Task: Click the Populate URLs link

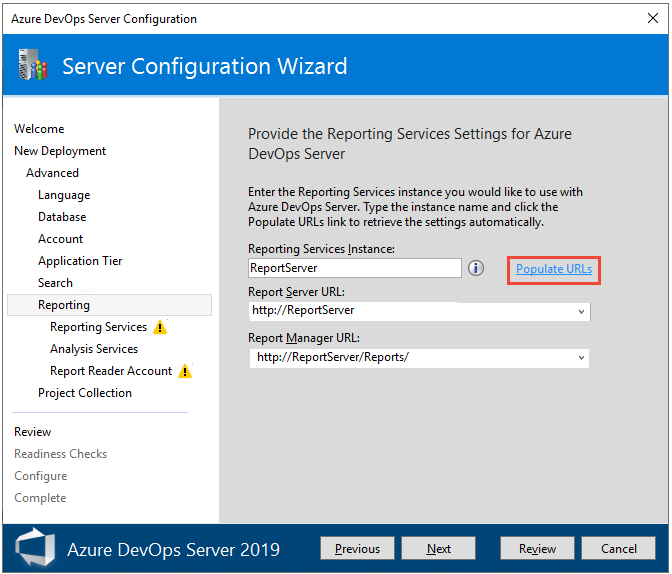Action: [554, 269]
